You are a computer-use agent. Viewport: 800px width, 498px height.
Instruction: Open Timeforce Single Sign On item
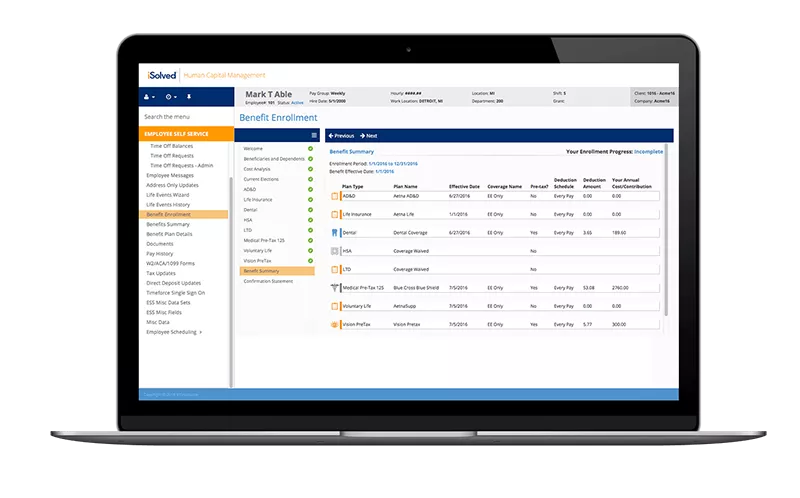[x=176, y=293]
